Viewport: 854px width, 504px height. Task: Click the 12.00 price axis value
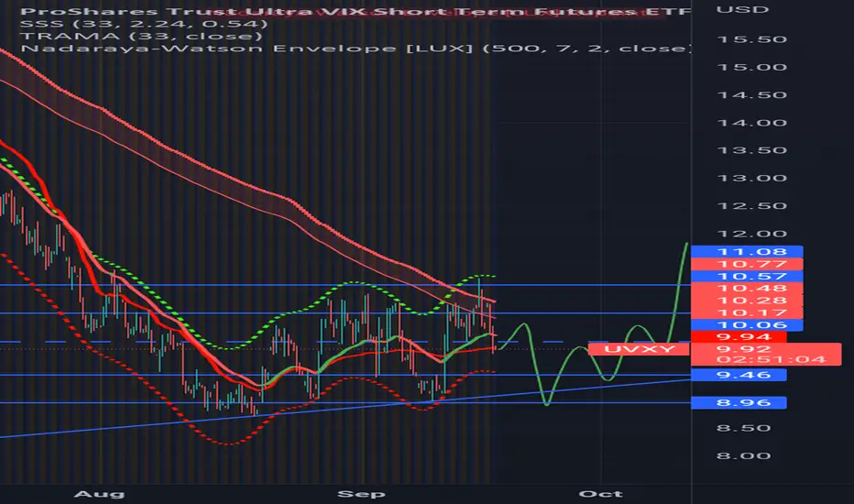[752, 235]
